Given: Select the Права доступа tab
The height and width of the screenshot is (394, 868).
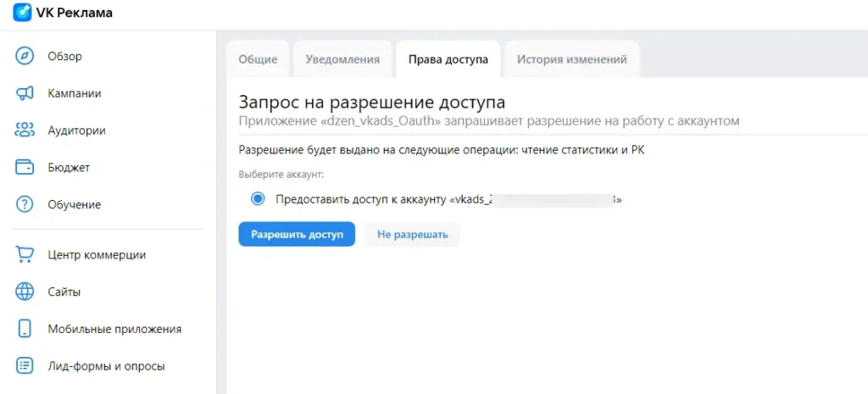Looking at the screenshot, I should (448, 59).
